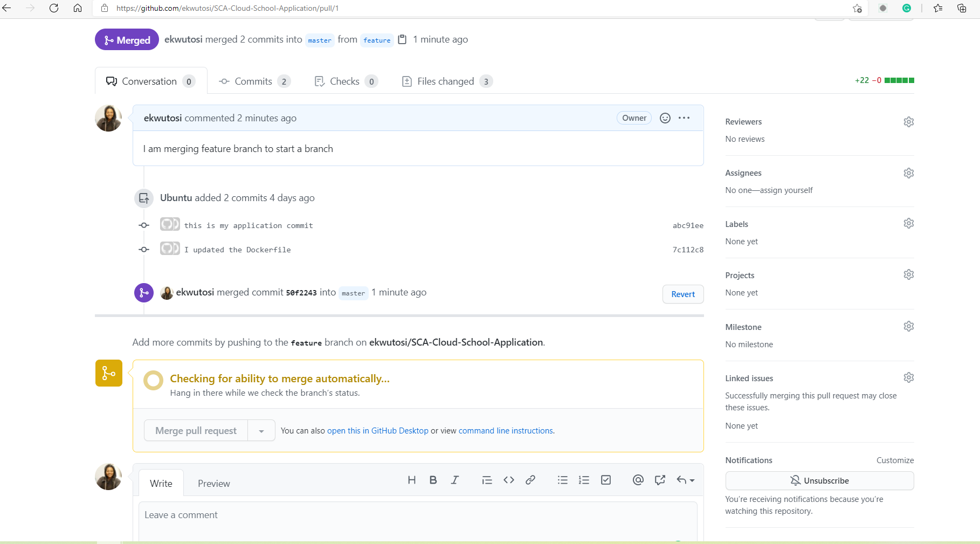Mention a user with @ icon

click(x=638, y=480)
